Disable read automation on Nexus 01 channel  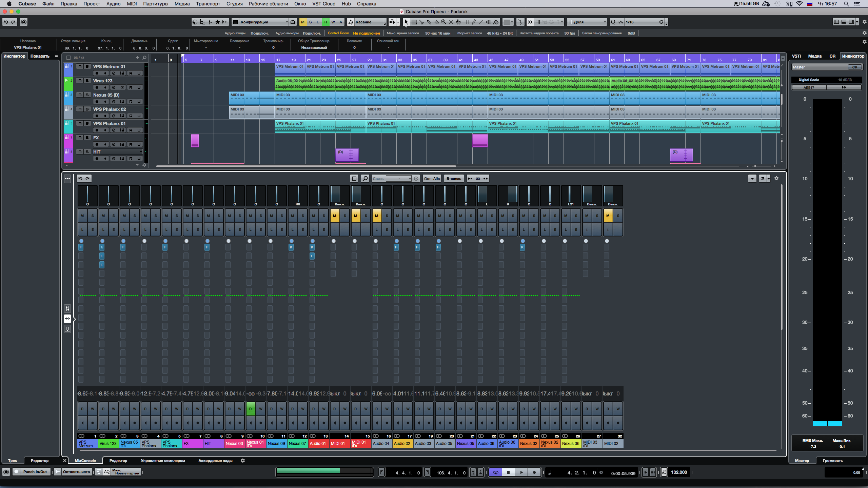251,409
